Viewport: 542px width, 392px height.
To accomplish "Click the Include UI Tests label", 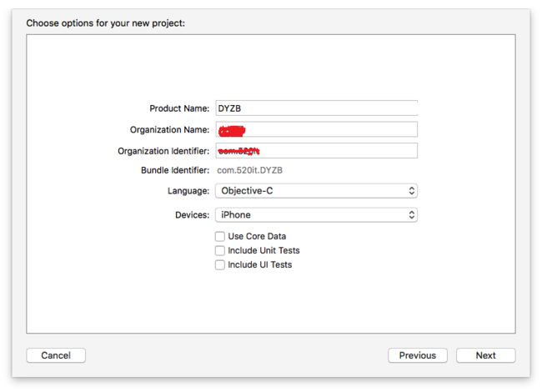I will (x=260, y=264).
